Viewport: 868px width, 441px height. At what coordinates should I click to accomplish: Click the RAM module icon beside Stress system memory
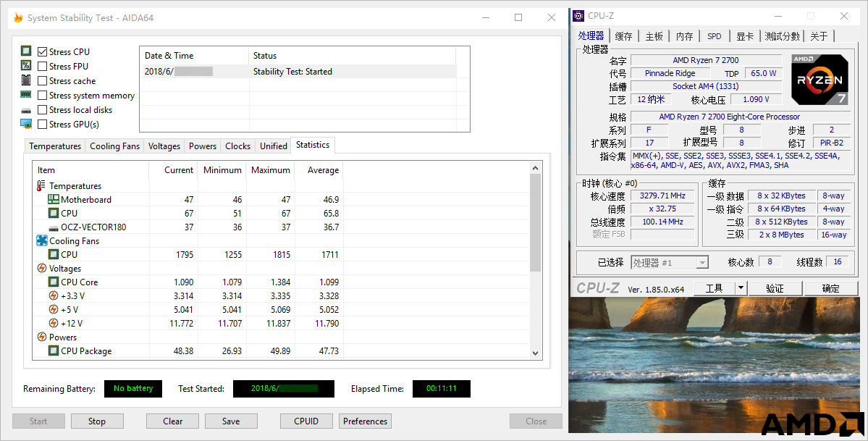click(x=26, y=95)
